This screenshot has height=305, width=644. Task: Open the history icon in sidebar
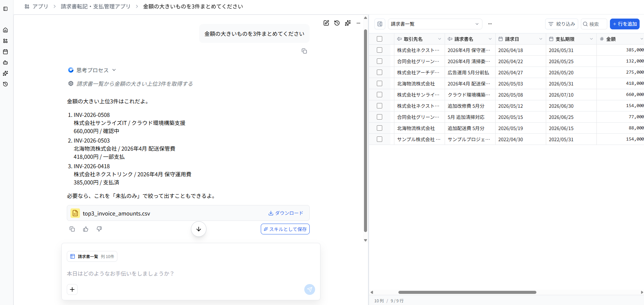(5, 84)
